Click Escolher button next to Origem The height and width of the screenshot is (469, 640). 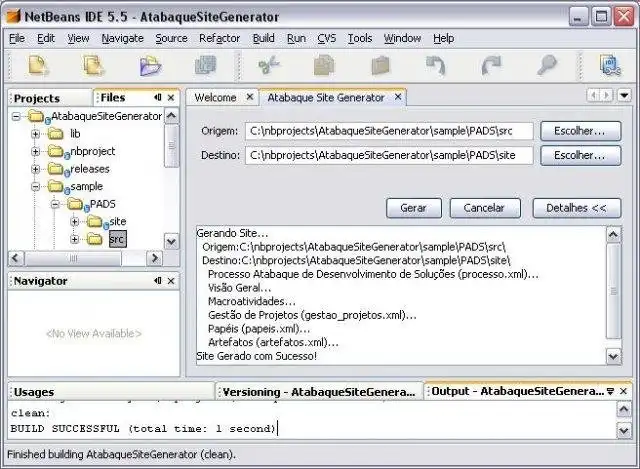(580, 131)
